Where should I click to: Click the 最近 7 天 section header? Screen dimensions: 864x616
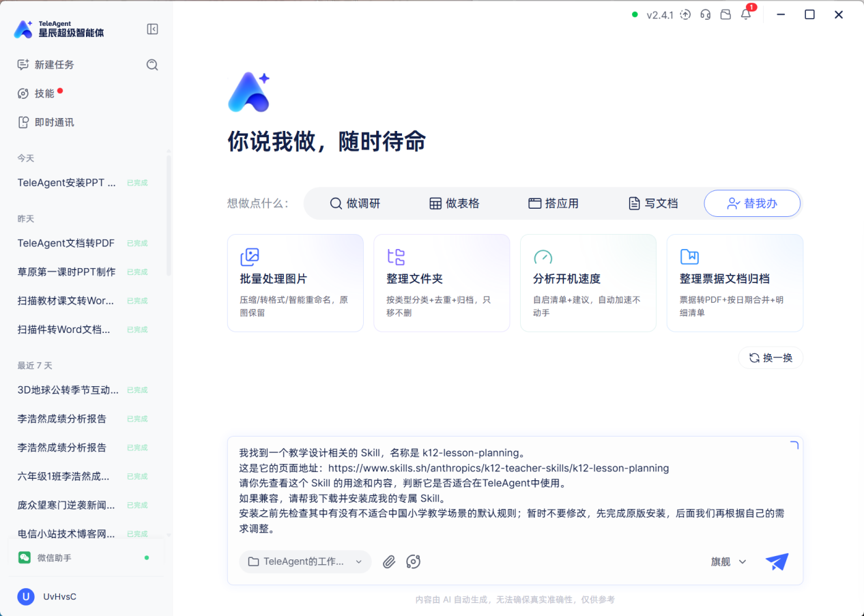(35, 366)
